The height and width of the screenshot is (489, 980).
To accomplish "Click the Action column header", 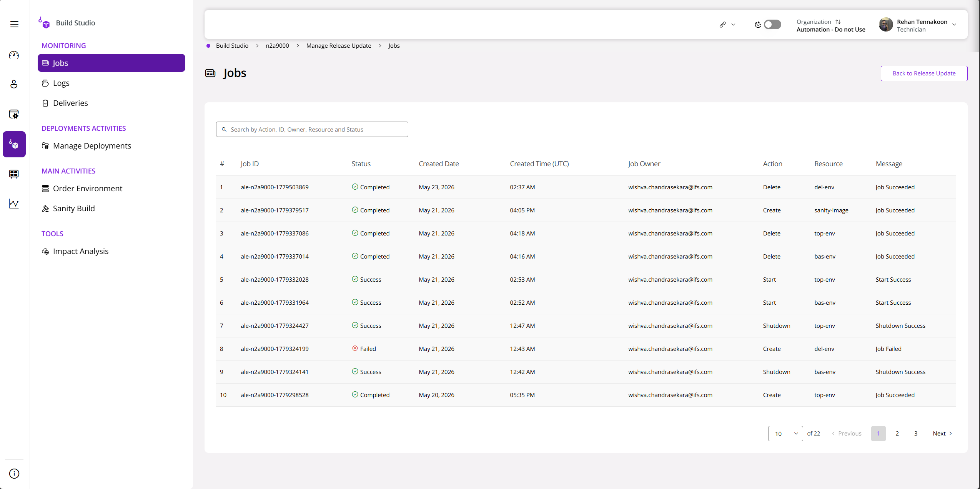I will point(772,164).
